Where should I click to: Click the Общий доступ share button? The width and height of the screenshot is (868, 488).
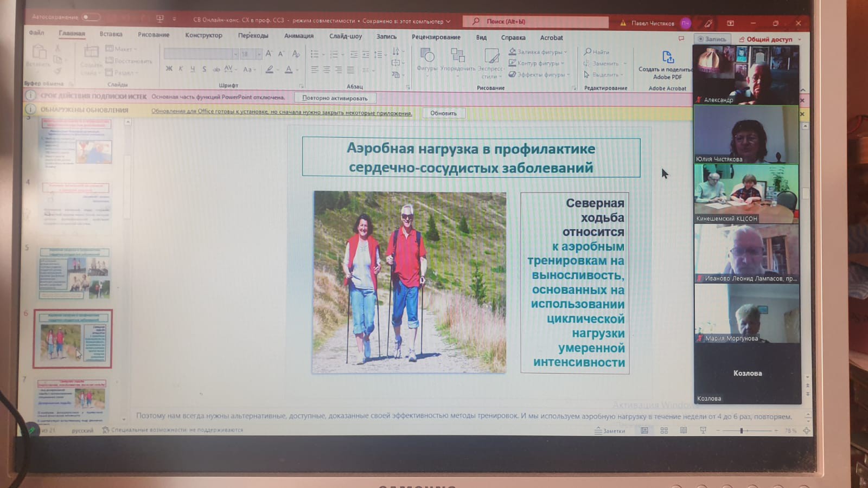click(x=766, y=39)
